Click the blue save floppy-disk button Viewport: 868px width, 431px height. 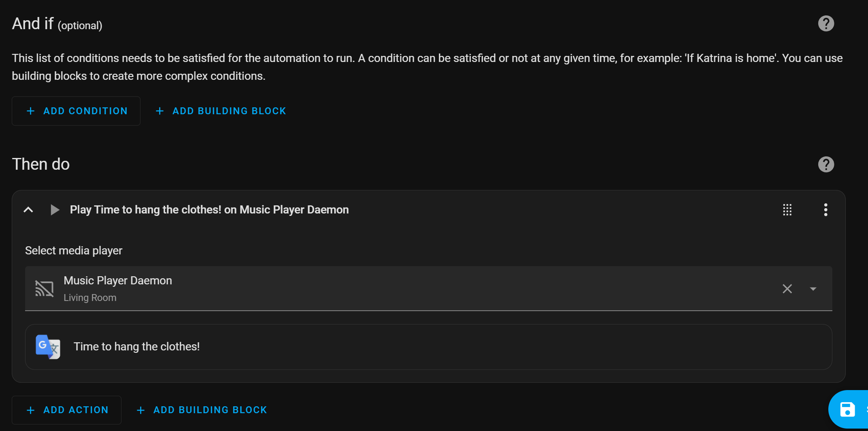click(x=847, y=409)
